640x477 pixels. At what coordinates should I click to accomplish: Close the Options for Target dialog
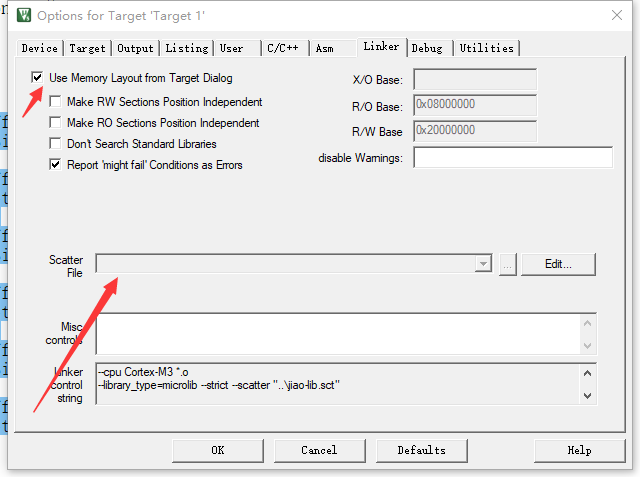click(x=617, y=16)
